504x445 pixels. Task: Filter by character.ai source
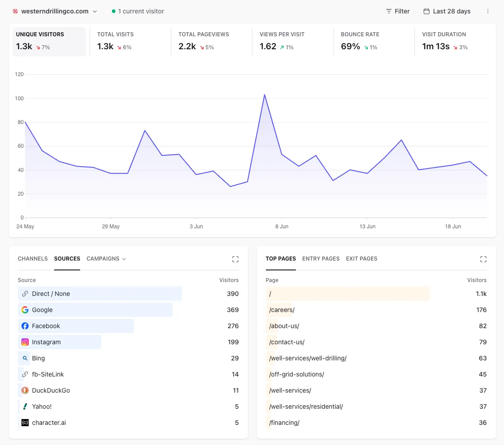pos(48,423)
